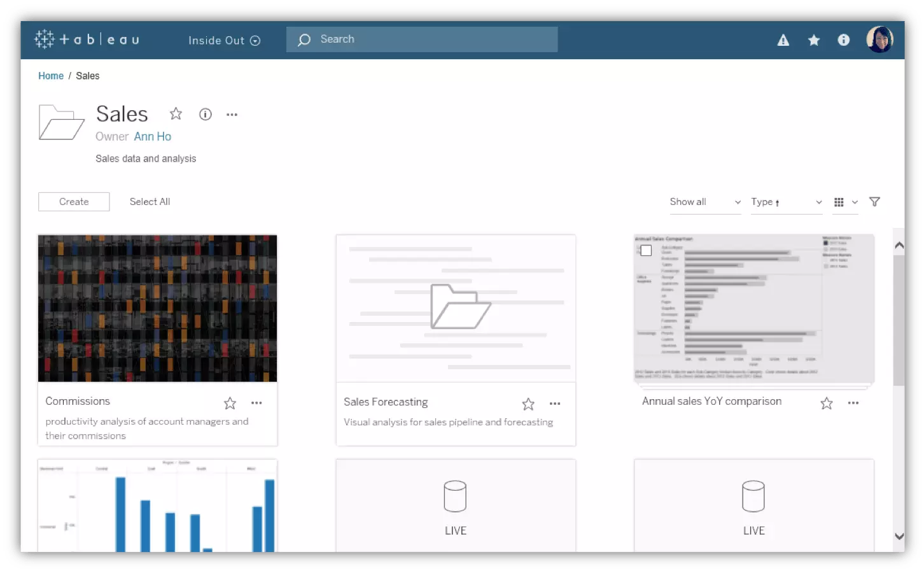Image resolution: width=924 pixels, height=571 pixels.
Task: Click the Create button
Action: point(74,202)
